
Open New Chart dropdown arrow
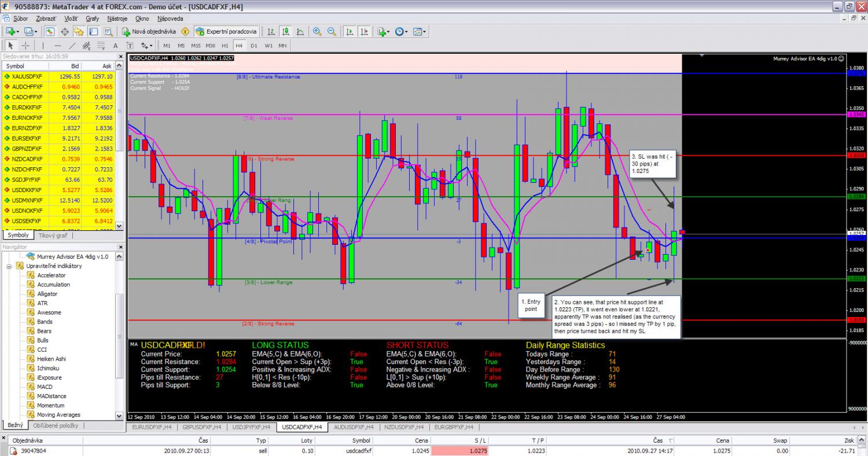pos(17,31)
